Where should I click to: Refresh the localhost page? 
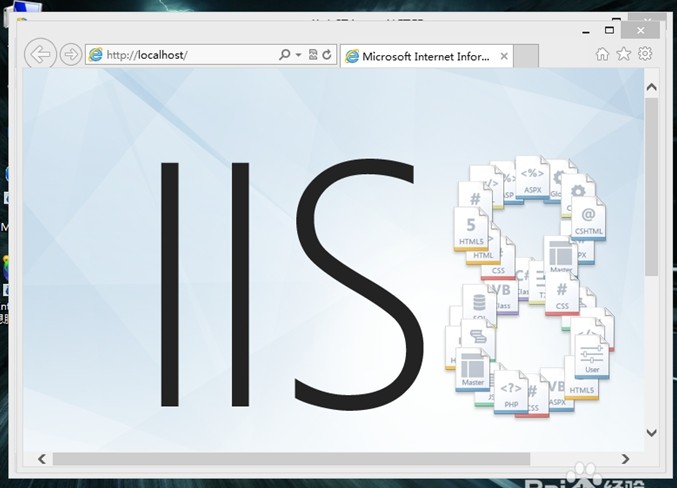tap(327, 54)
